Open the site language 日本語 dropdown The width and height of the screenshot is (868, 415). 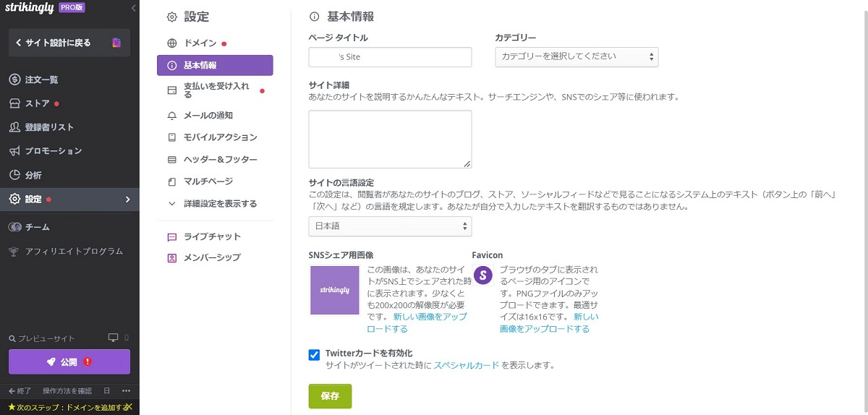390,226
